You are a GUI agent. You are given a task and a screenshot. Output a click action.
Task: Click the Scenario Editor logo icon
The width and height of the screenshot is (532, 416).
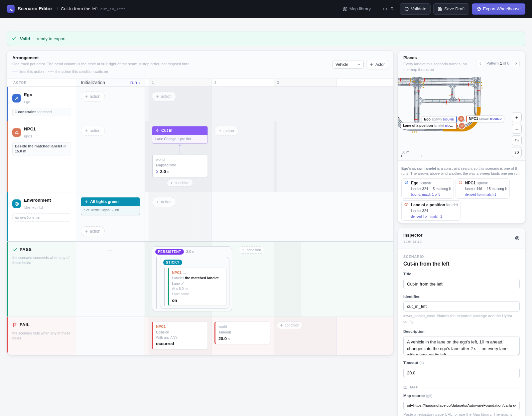(x=11, y=9)
